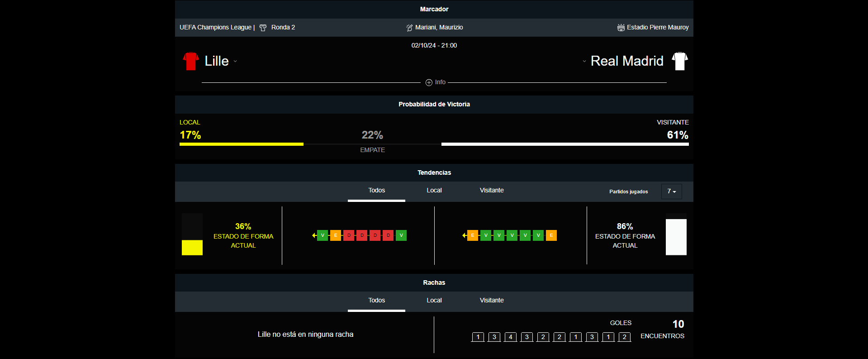The width and height of the screenshot is (868, 359).
Task: Click the stadium icon beside Estadio Pierre Mauroy
Action: (x=621, y=28)
